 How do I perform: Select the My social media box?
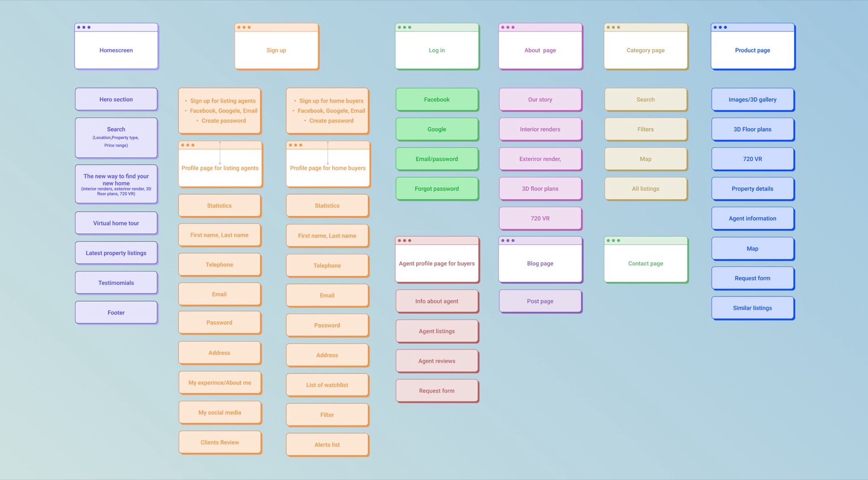point(220,413)
